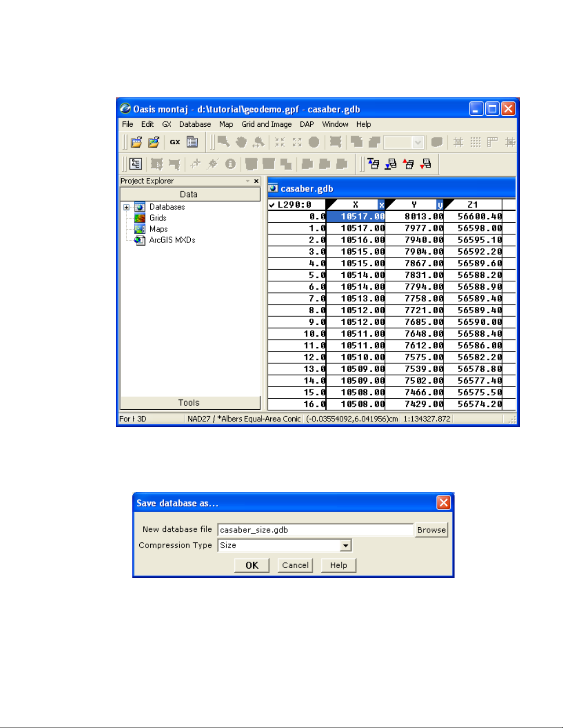
Task: Click the greyed-out inward arrows shrink icon
Action: click(x=279, y=142)
